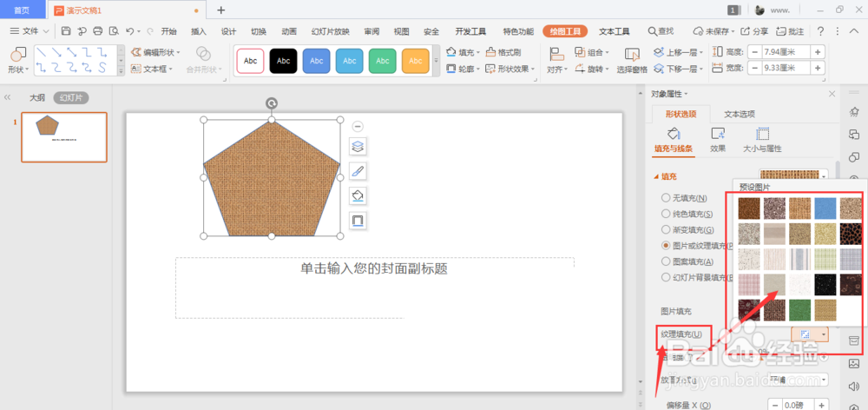The width and height of the screenshot is (868, 410).
Task: Click the subtitle placeholder 单击输入您的封面副标题
Action: click(373, 268)
